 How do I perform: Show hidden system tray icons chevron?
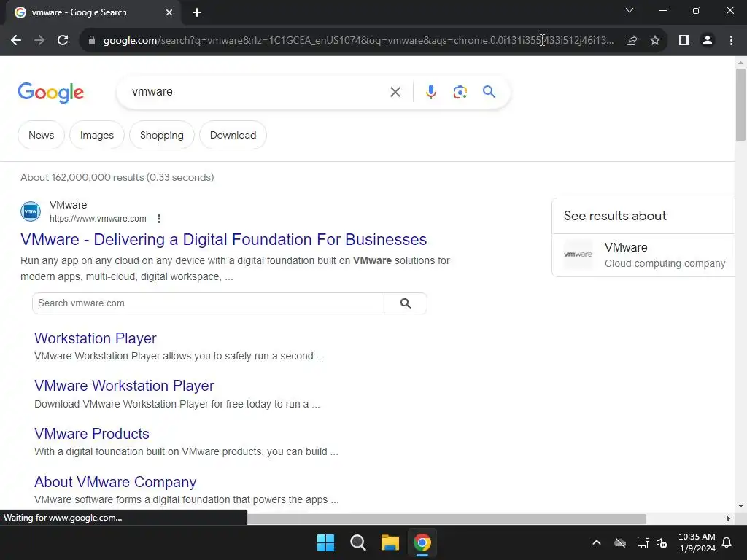[597, 542]
